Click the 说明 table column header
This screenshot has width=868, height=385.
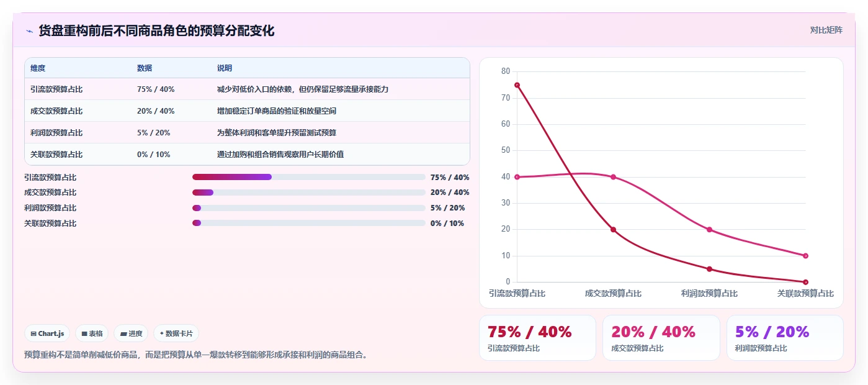(x=225, y=68)
